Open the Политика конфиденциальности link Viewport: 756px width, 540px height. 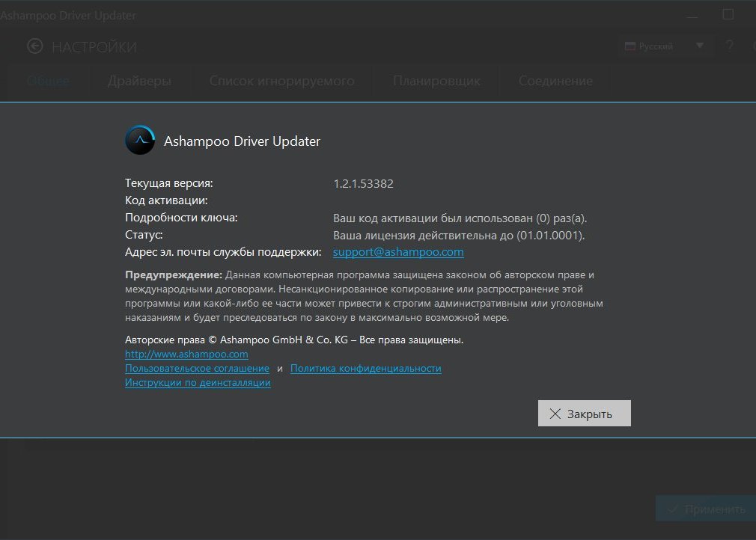[x=366, y=369]
